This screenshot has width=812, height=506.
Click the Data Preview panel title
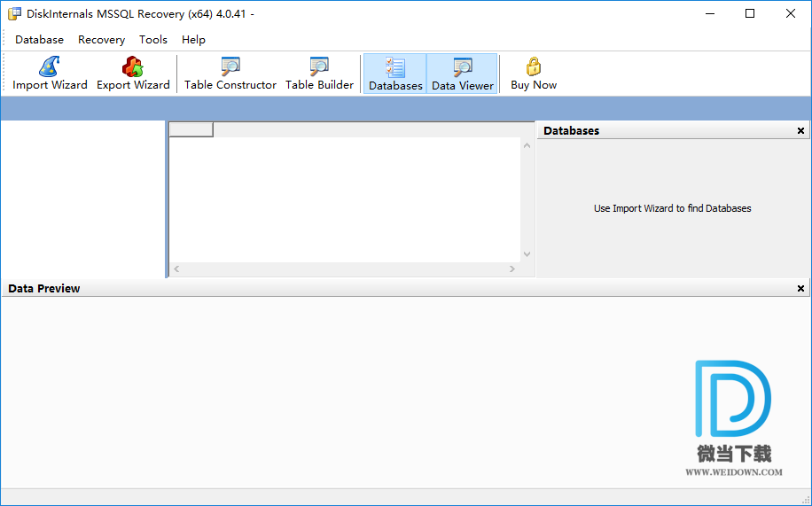coord(44,289)
